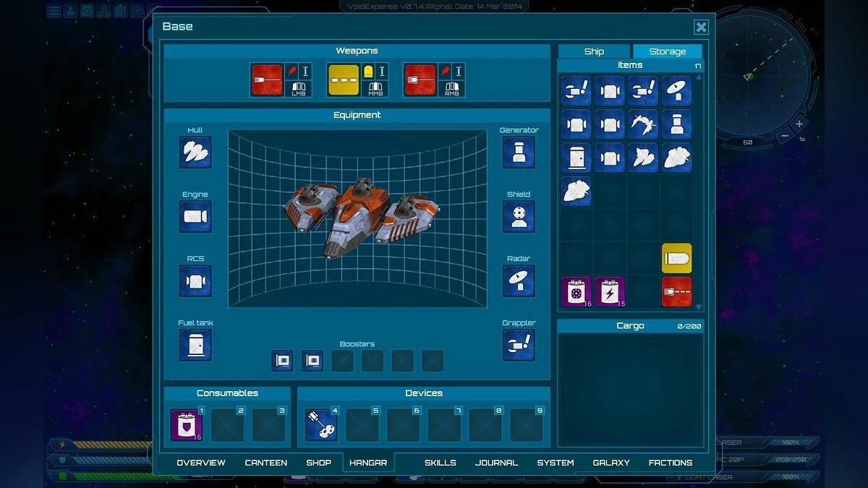This screenshot has height=488, width=868.
Task: Select the yellow MMB weapon slot
Action: 343,80
